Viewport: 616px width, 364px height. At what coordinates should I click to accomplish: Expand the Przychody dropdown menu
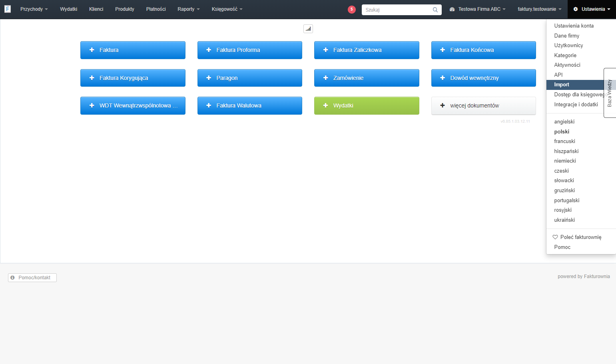point(34,9)
